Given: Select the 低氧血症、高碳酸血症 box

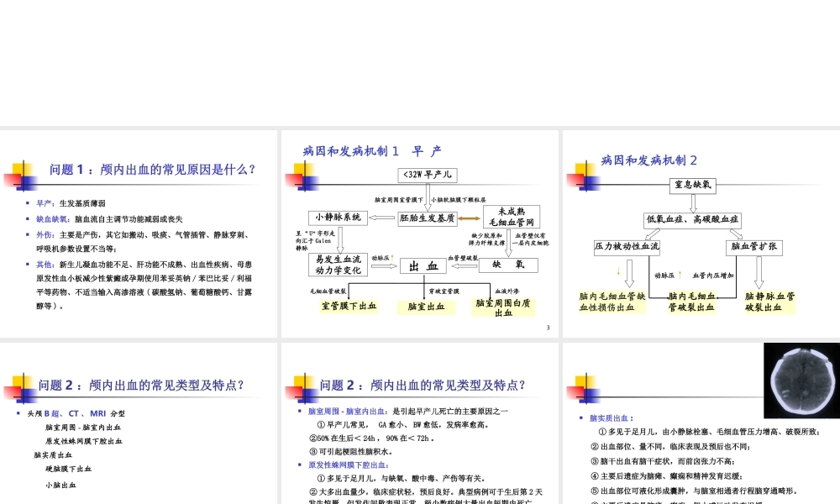Looking at the screenshot, I should [692, 220].
